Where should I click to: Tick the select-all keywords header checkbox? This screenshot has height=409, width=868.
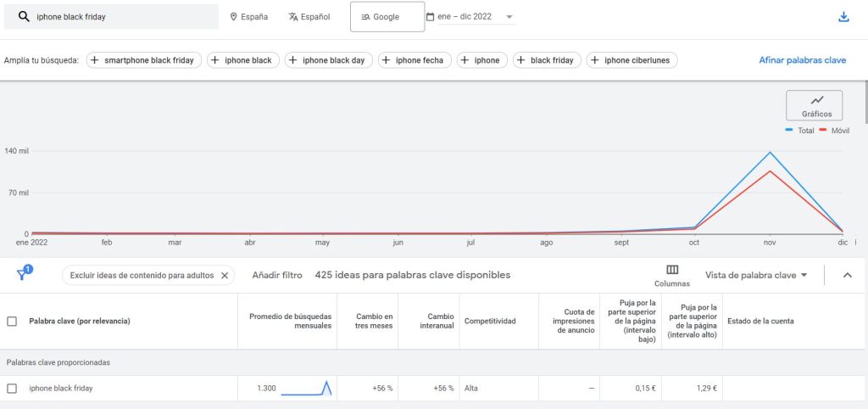click(12, 322)
